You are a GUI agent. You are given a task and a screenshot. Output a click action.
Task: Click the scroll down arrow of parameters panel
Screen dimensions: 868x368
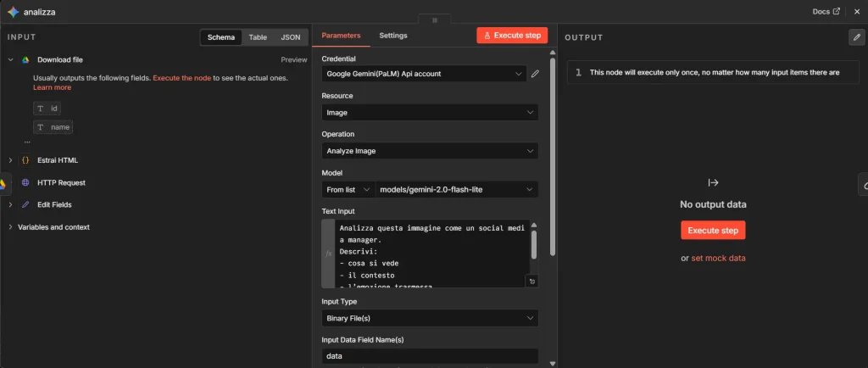553,363
